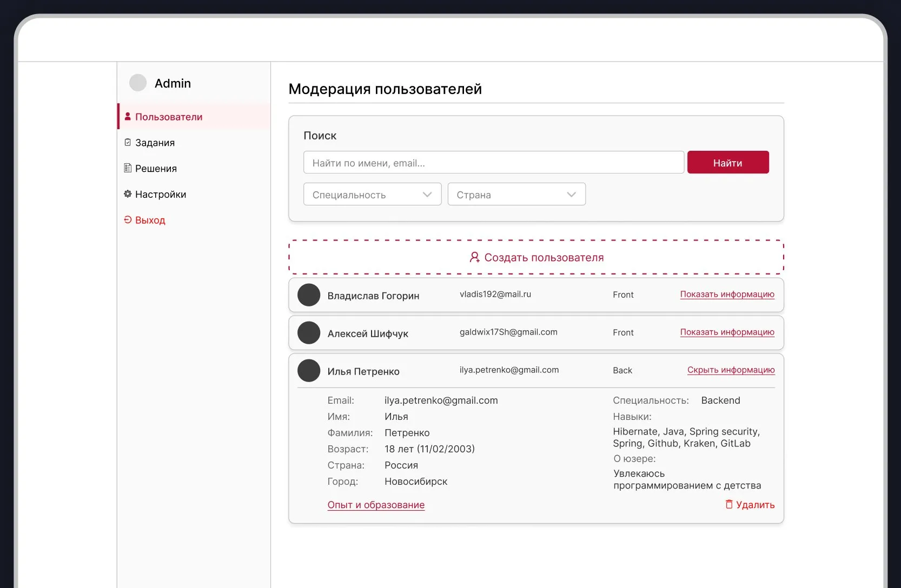Screen dimensions: 901x588
Task: Click the Admin profile avatar circle
Action: click(x=138, y=83)
